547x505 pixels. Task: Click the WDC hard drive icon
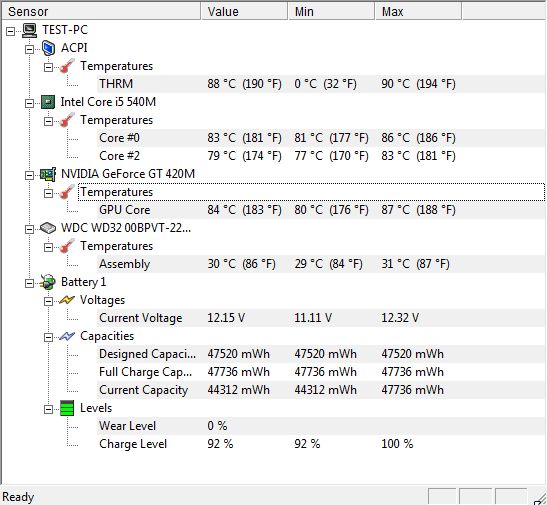pos(48,228)
